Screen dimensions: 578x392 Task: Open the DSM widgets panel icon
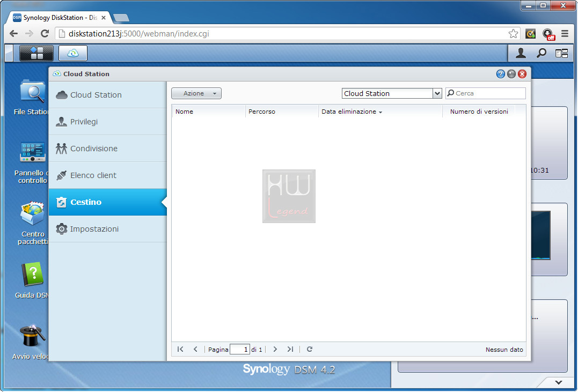pyautogui.click(x=561, y=54)
